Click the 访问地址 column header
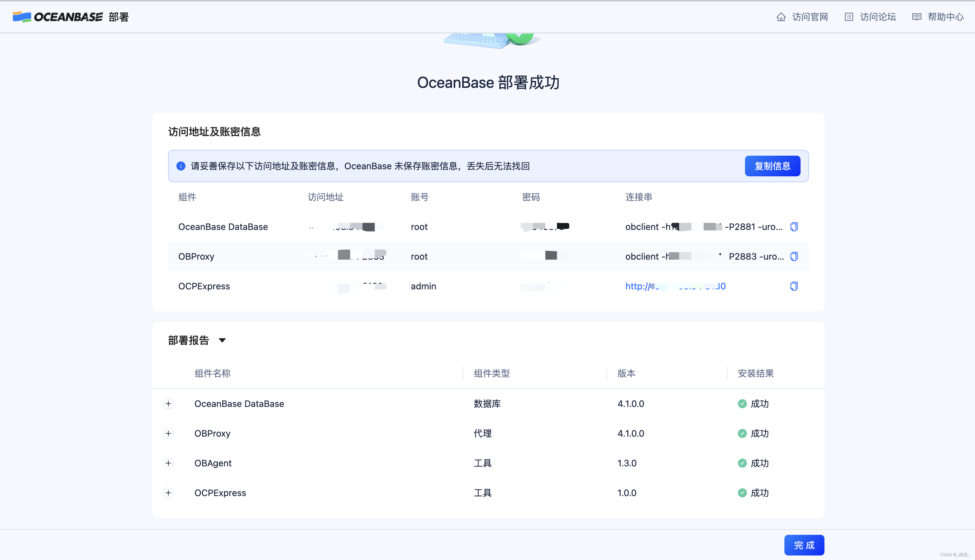Viewport: 975px width, 560px height. coord(325,197)
